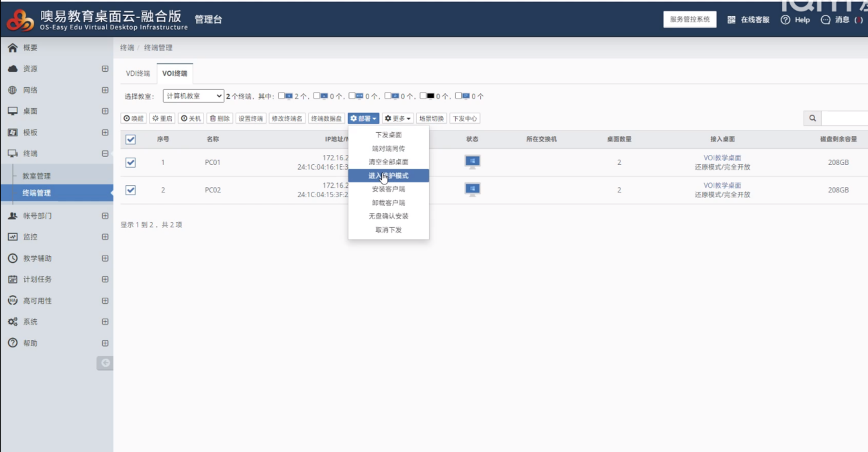The height and width of the screenshot is (452, 868).
Task: Click the 唤醒 wake-up button
Action: pos(133,119)
